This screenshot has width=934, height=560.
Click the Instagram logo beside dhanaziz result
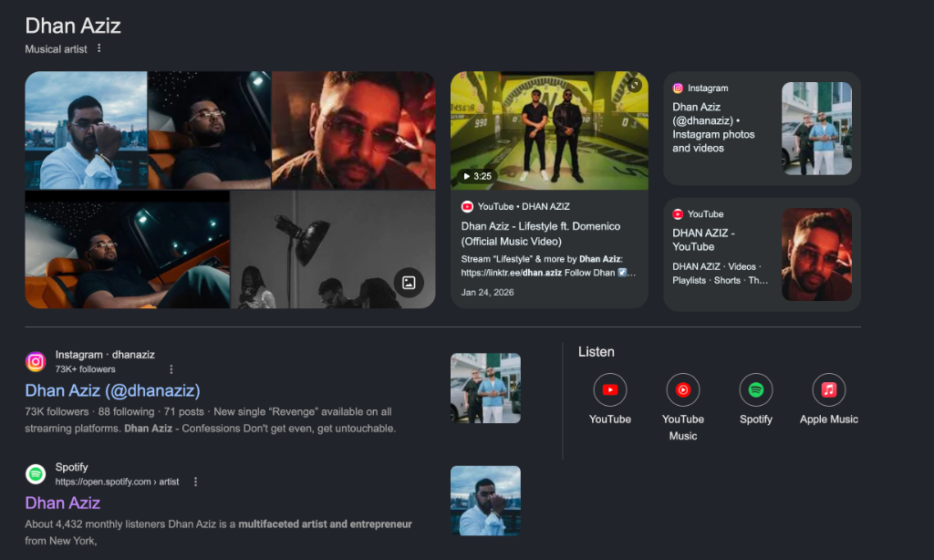[x=36, y=361]
